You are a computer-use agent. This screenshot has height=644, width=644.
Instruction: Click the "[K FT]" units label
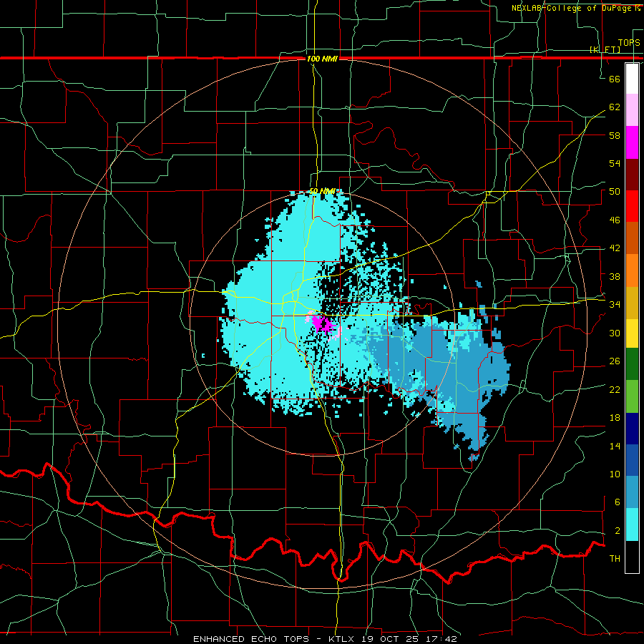coord(605,49)
